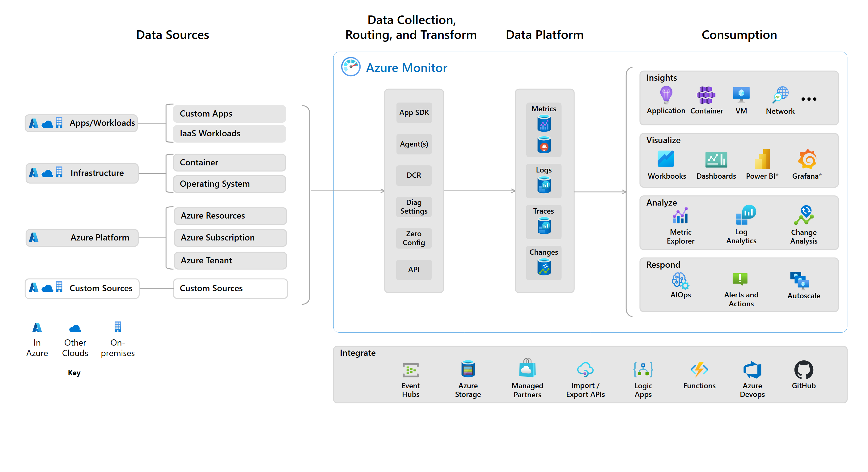The width and height of the screenshot is (868, 472).
Task: Click the GitHub octocat icon
Action: 804,370
